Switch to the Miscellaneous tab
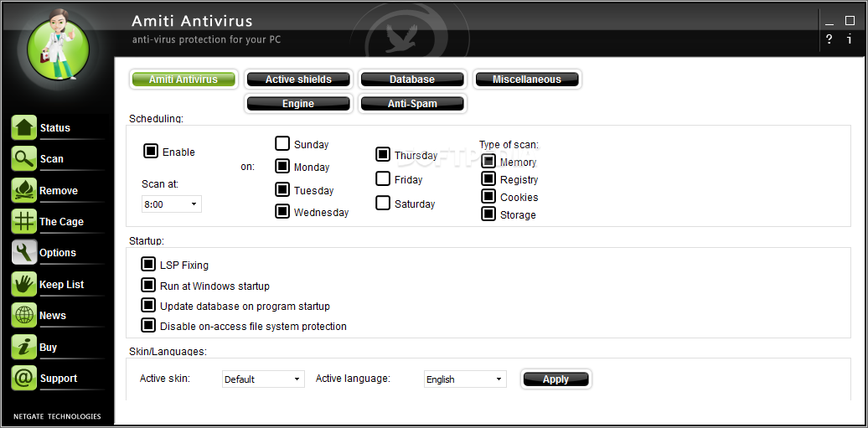The height and width of the screenshot is (428, 868). click(x=527, y=80)
